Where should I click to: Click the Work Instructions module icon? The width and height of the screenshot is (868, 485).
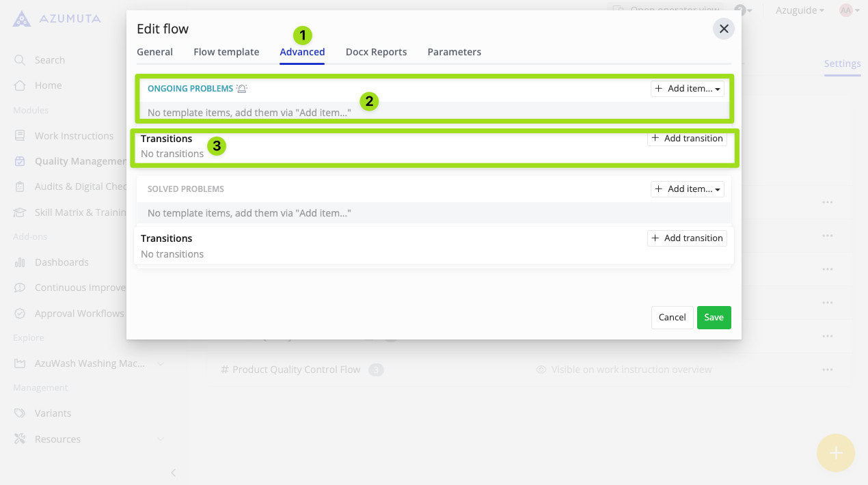click(x=19, y=135)
